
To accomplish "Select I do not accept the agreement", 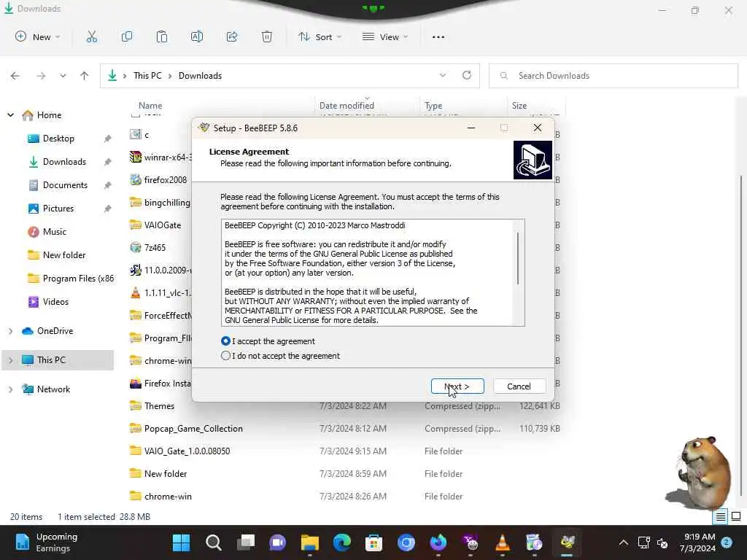I will click(281, 356).
